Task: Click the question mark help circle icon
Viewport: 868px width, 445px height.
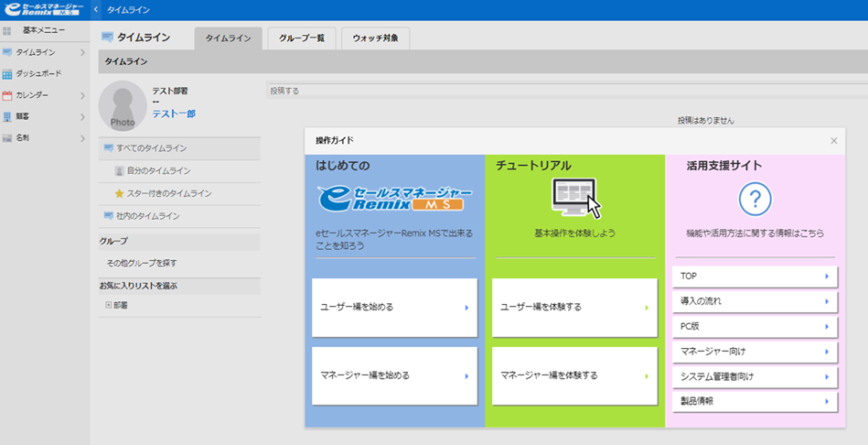Action: point(755,199)
